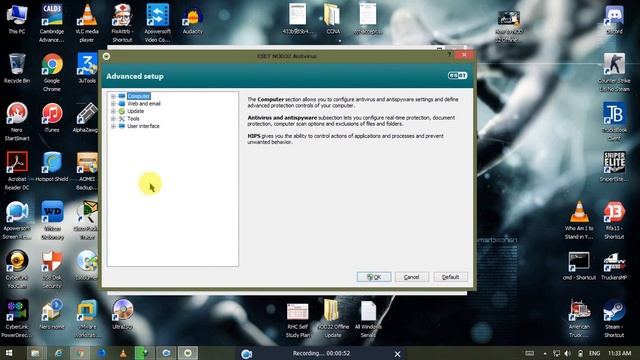The image size is (640, 360).
Task: Open CCNA folder on desktop
Action: point(333,19)
